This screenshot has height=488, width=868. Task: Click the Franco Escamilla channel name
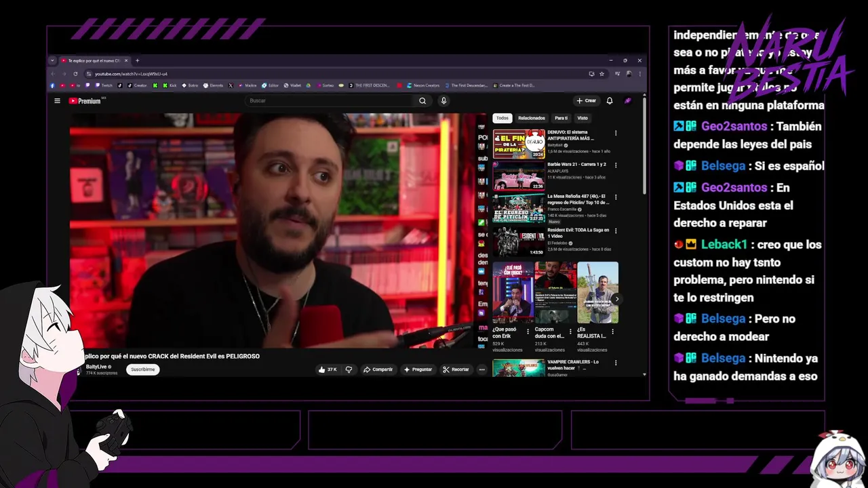(x=562, y=209)
